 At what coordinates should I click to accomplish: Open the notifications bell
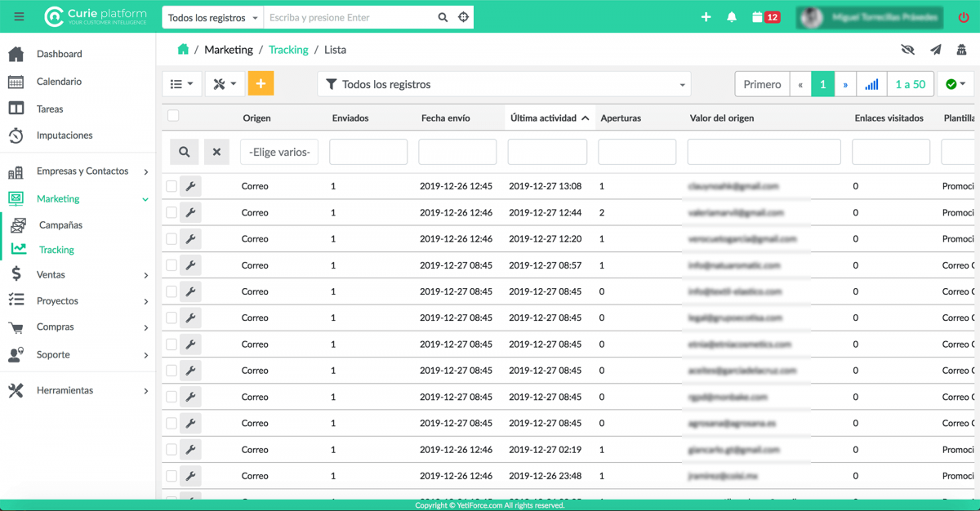coord(732,17)
